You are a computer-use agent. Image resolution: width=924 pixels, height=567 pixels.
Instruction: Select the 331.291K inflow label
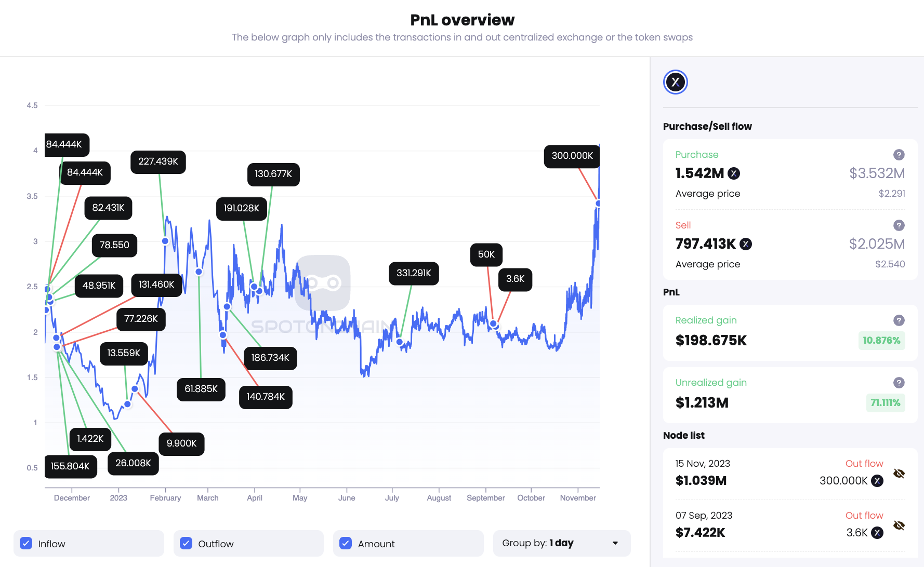pos(414,273)
